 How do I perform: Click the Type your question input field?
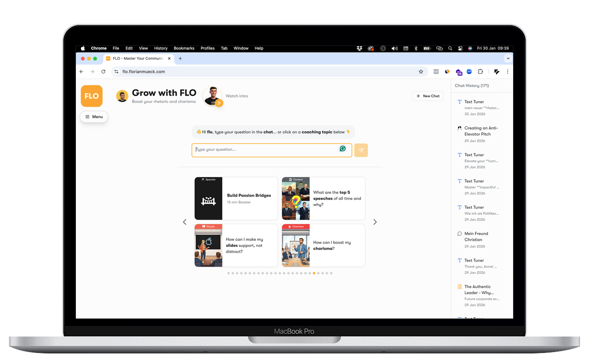[x=267, y=150]
